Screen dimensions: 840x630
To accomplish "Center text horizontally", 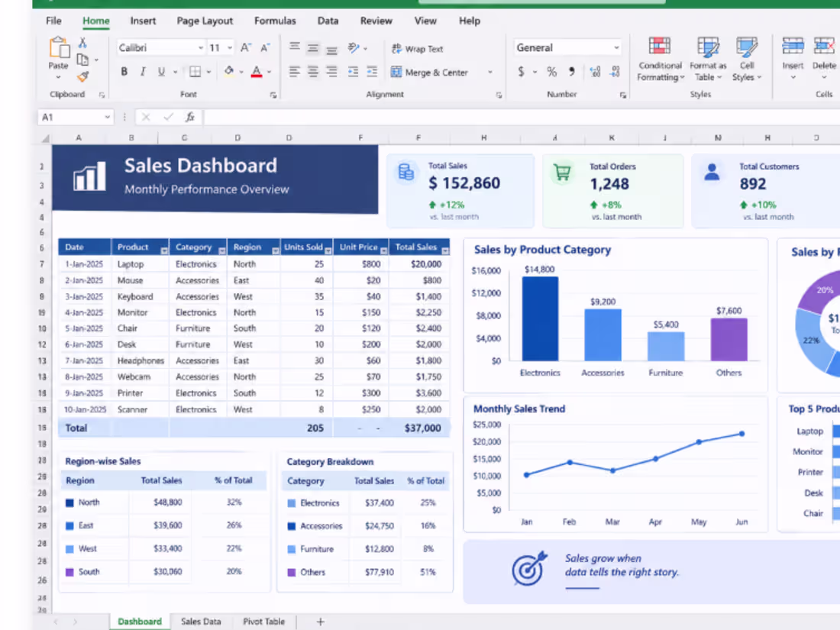I will 313,71.
